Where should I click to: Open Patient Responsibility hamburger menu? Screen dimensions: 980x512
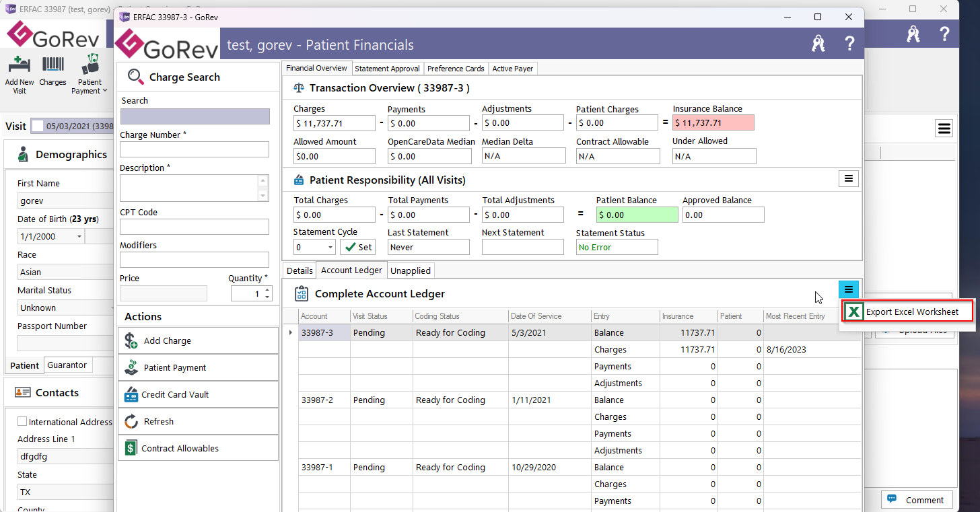pos(848,179)
